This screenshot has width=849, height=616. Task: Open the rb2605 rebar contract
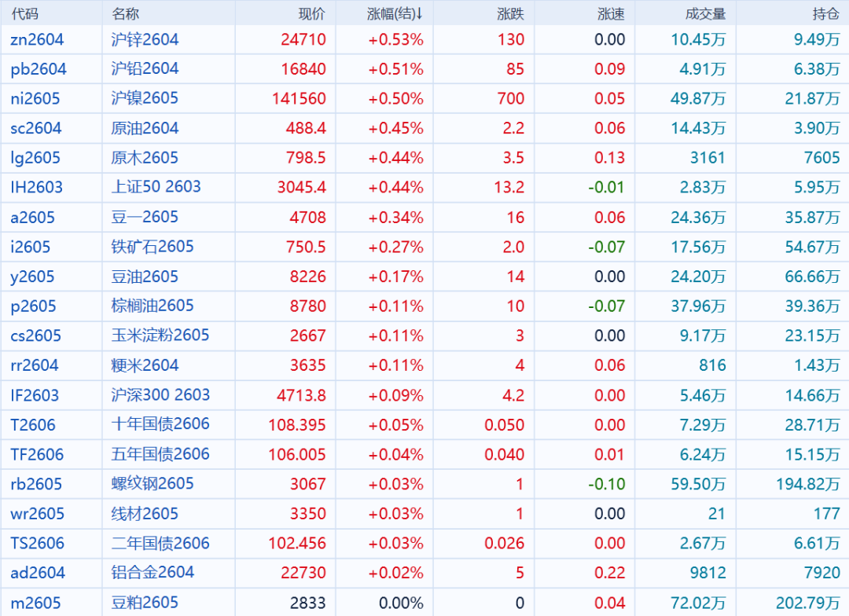[36, 484]
